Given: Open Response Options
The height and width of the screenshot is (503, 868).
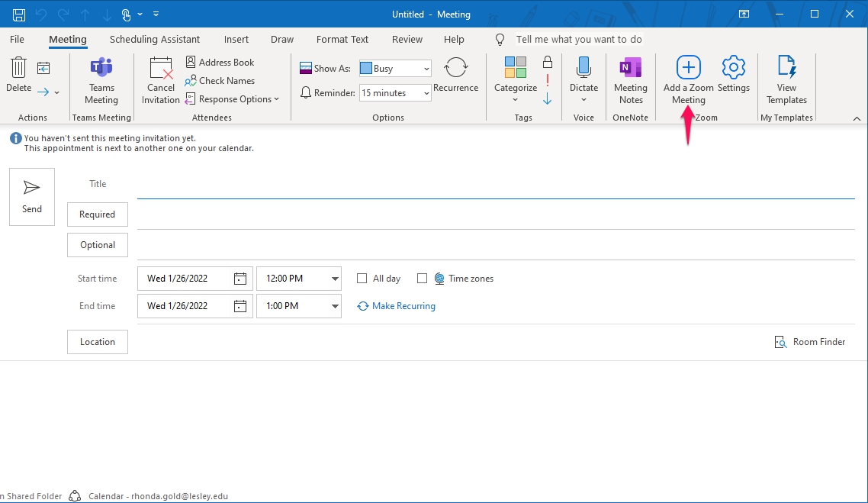Looking at the screenshot, I should coord(233,98).
